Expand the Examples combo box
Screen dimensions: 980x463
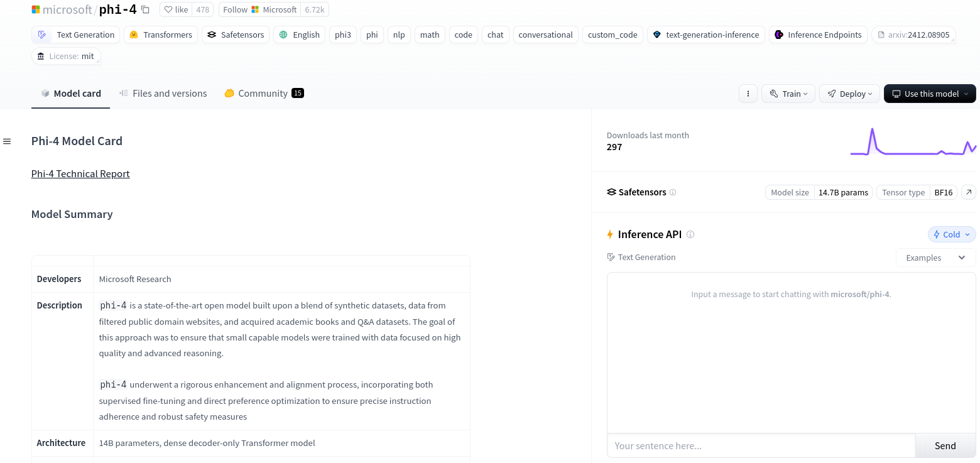point(935,258)
